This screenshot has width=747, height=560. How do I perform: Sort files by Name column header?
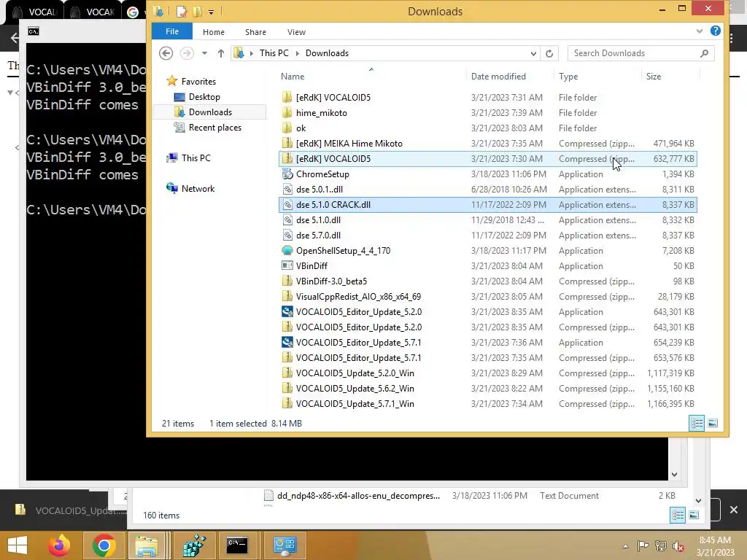[x=293, y=76]
